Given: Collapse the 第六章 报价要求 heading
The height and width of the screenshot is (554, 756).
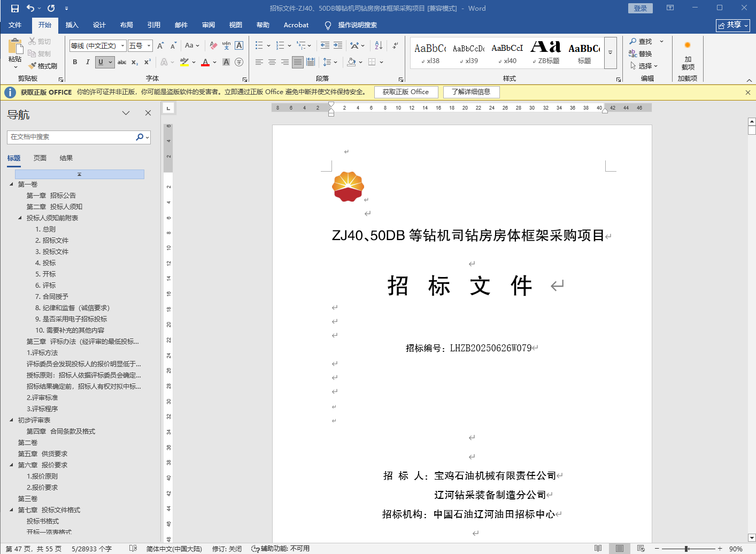Looking at the screenshot, I should coord(11,465).
